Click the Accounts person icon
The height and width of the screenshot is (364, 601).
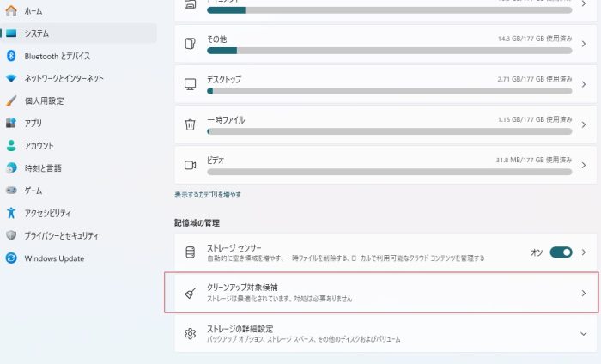(11, 146)
